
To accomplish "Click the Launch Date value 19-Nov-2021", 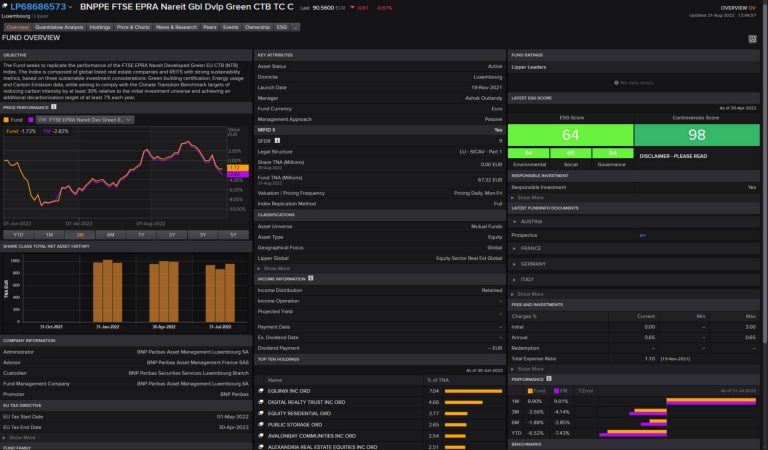I will (487, 87).
